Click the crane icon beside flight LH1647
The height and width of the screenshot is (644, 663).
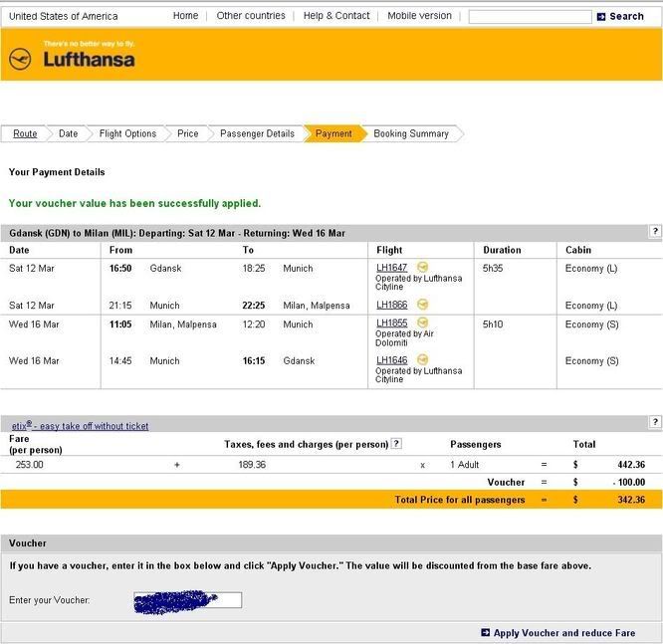422,267
